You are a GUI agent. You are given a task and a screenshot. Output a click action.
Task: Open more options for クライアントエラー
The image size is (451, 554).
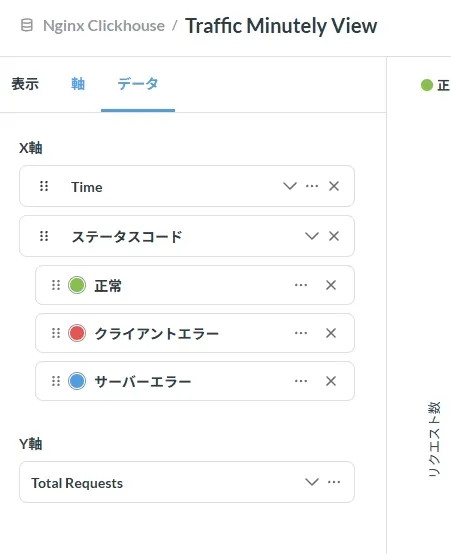coord(301,333)
